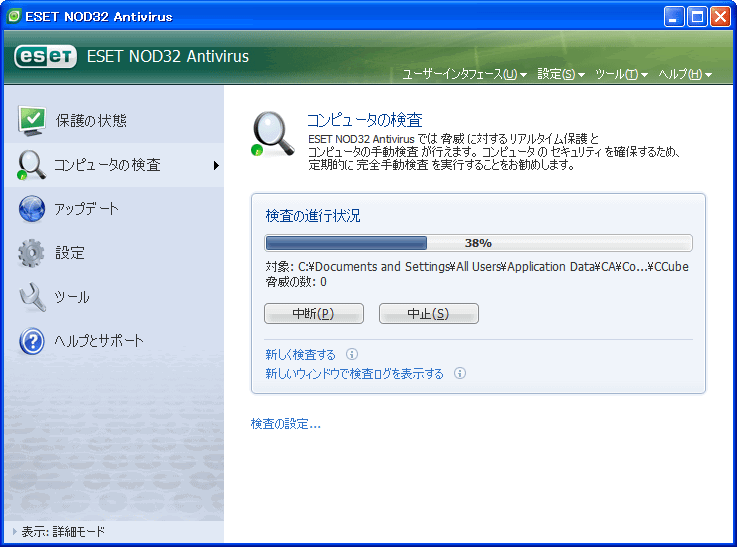Open the ツール(T) top dropdown menu
This screenshot has width=737, height=547.
pyautogui.click(x=621, y=74)
